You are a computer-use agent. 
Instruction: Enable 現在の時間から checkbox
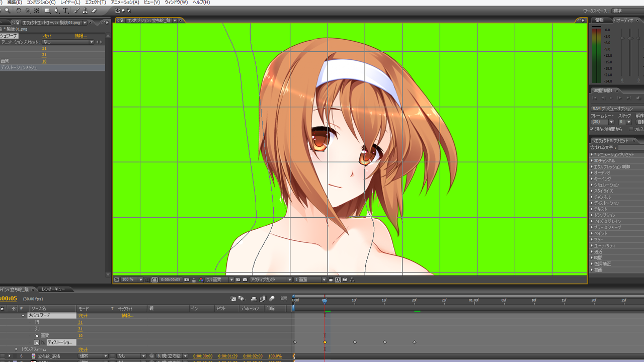pyautogui.click(x=592, y=129)
